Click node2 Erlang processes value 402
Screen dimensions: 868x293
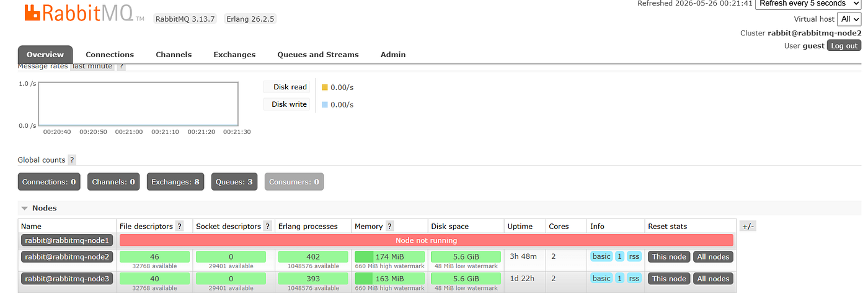click(x=313, y=256)
